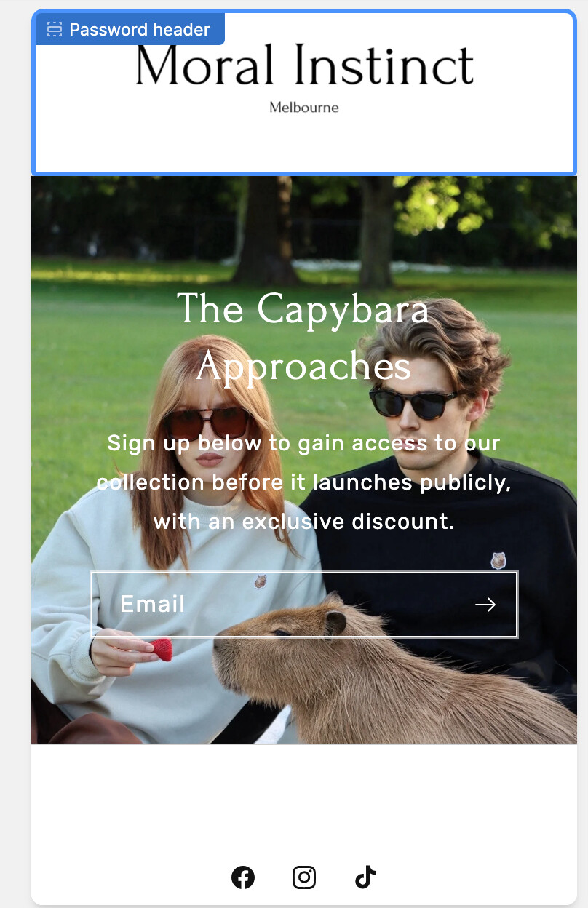Select the empty footer area above social icons
This screenshot has width=588, height=908.
coord(304,800)
